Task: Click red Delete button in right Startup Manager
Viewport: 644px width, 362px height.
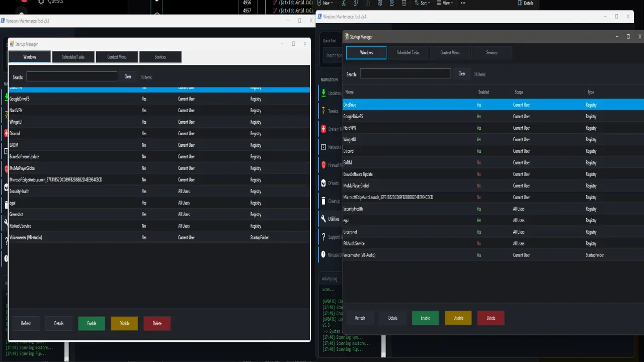Action: pyautogui.click(x=491, y=318)
